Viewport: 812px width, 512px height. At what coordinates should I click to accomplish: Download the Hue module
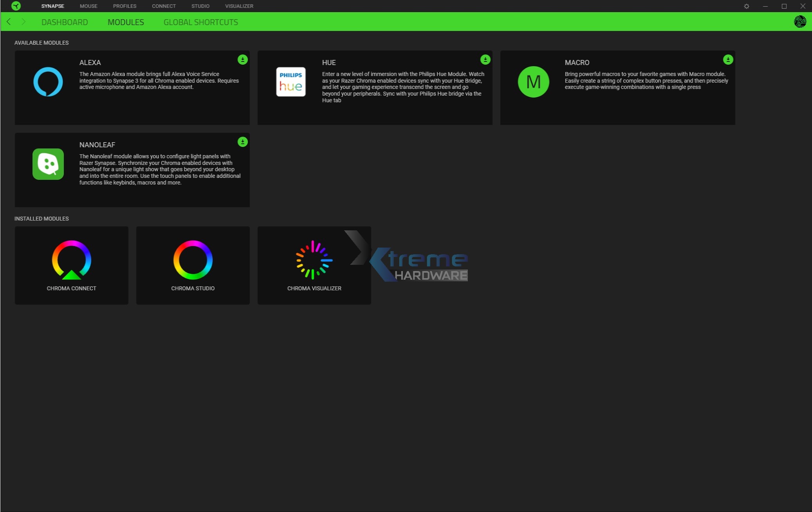click(485, 60)
